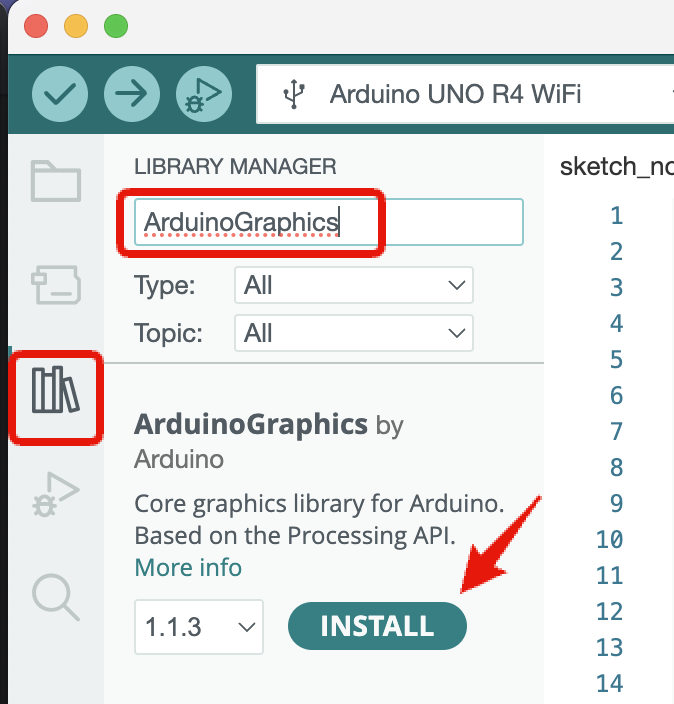Viewport: 674px width, 704px height.
Task: Open the 1.1.3 version dropdown
Action: tap(198, 627)
